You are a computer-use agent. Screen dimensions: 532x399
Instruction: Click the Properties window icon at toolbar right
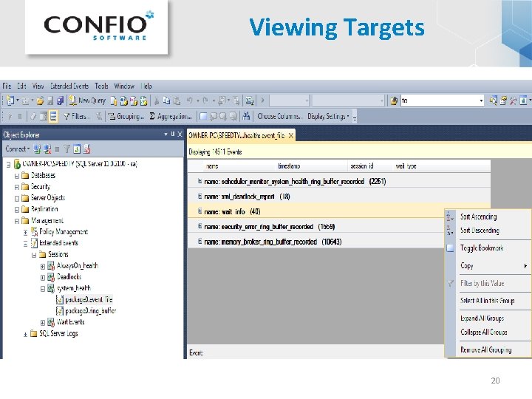pyautogui.click(x=503, y=100)
